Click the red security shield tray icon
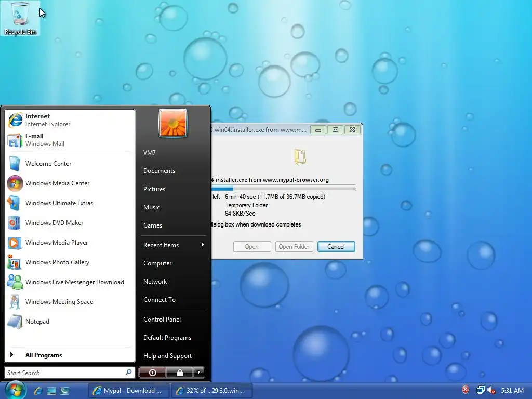532x399 pixels. [x=466, y=390]
